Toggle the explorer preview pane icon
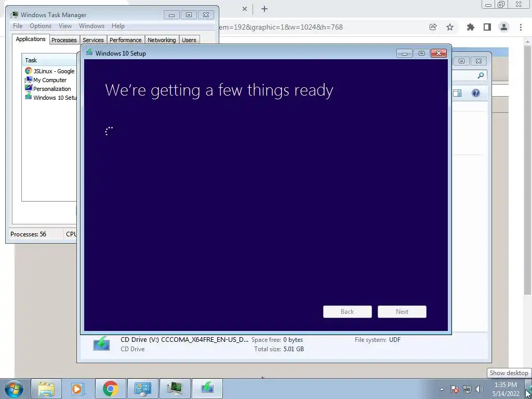This screenshot has width=532, height=399. (x=457, y=93)
